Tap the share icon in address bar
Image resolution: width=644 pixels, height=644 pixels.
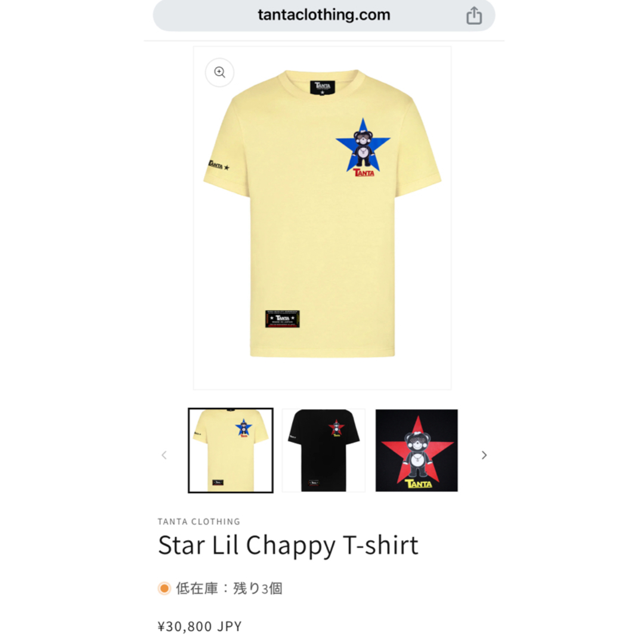[473, 16]
